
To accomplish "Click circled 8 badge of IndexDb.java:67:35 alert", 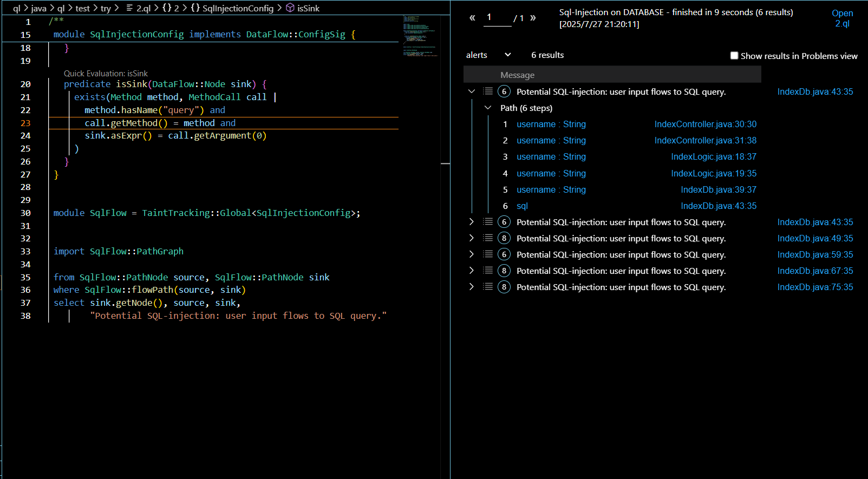I will 504,271.
